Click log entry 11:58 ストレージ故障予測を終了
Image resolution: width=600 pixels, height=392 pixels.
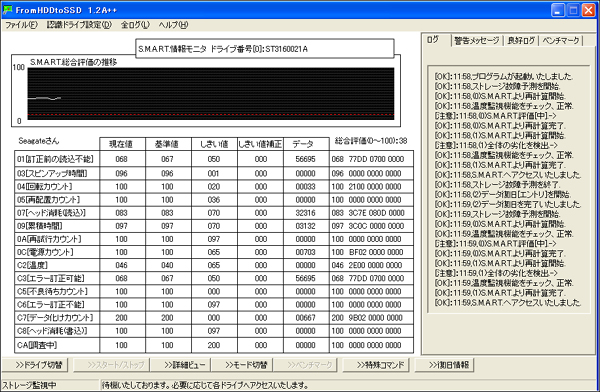[x=497, y=185]
